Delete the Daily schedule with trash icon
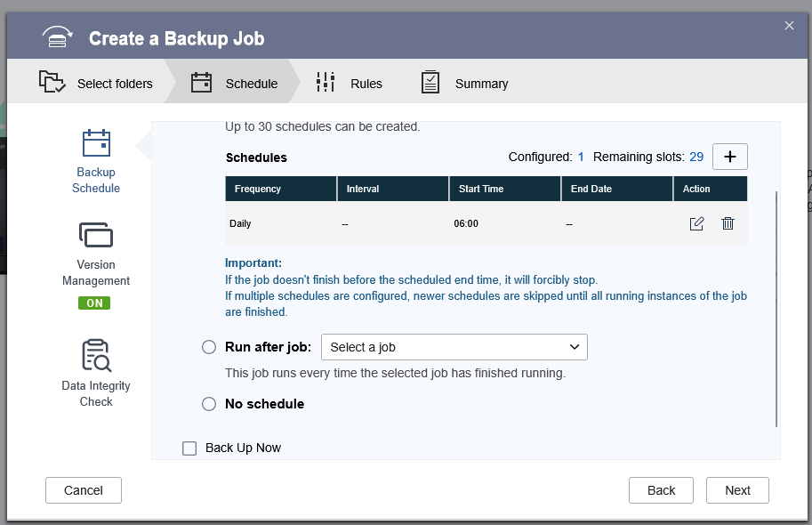 pyautogui.click(x=728, y=223)
